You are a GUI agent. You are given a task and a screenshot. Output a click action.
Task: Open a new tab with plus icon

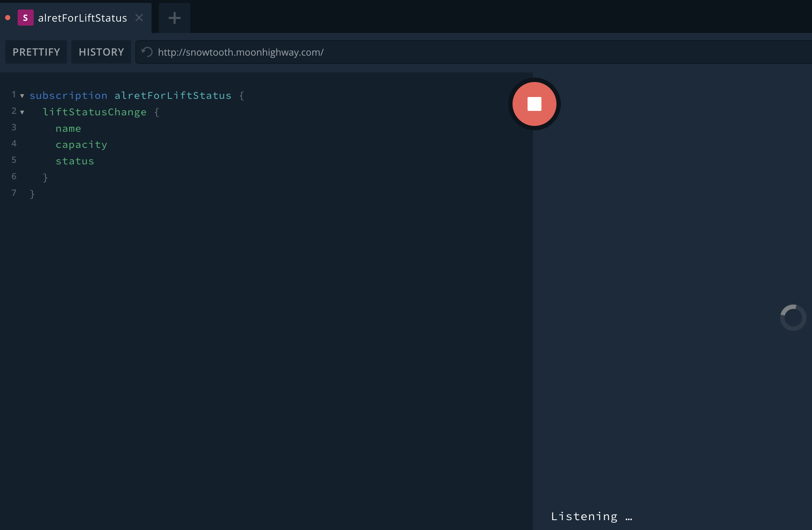[x=174, y=18]
